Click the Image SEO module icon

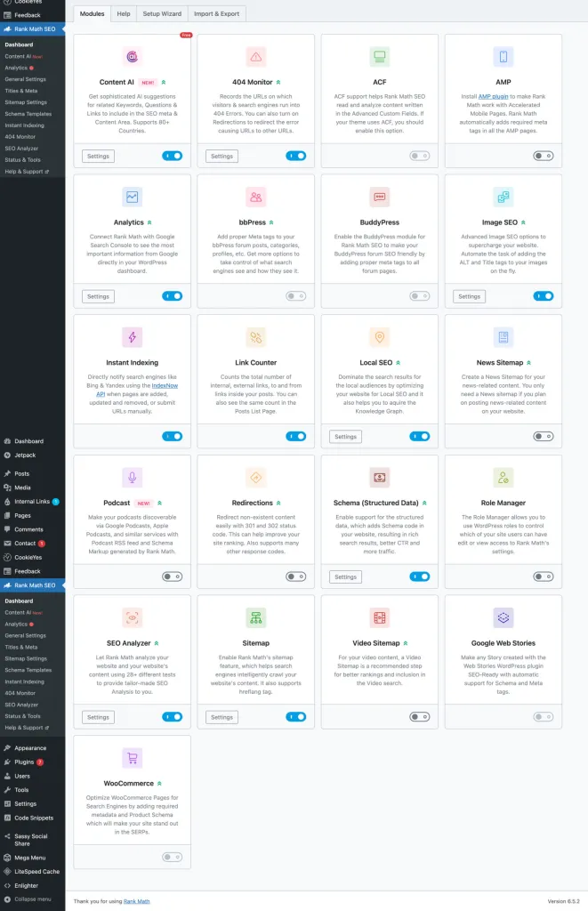click(x=503, y=197)
